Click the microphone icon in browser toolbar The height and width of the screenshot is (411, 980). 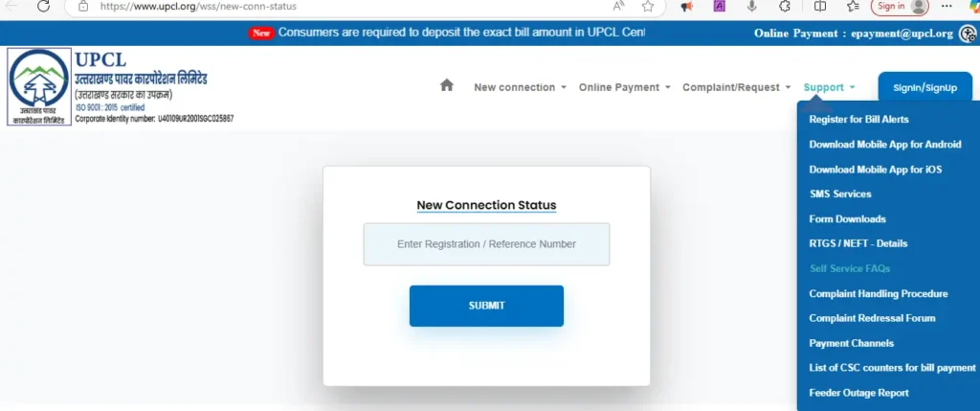tap(752, 7)
